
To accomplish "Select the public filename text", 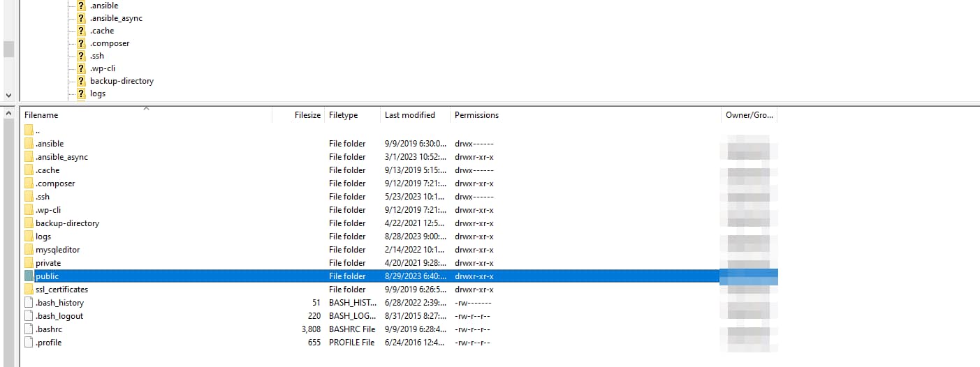I will coord(47,276).
